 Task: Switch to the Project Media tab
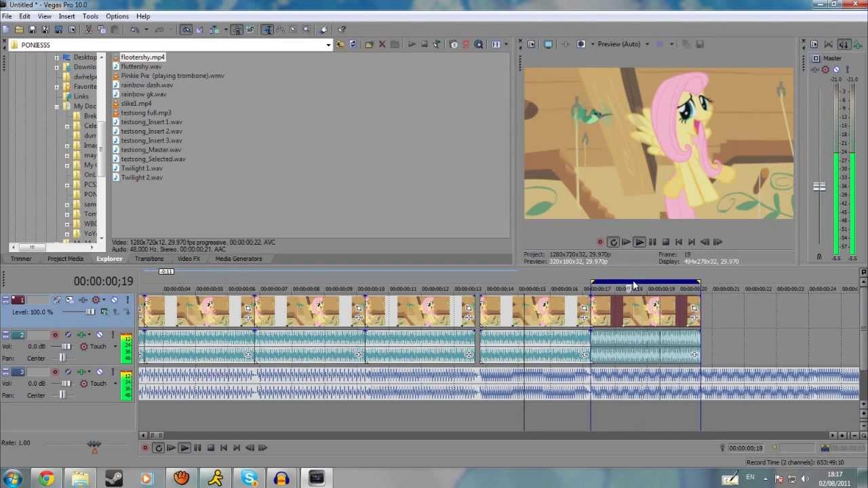(65, 259)
